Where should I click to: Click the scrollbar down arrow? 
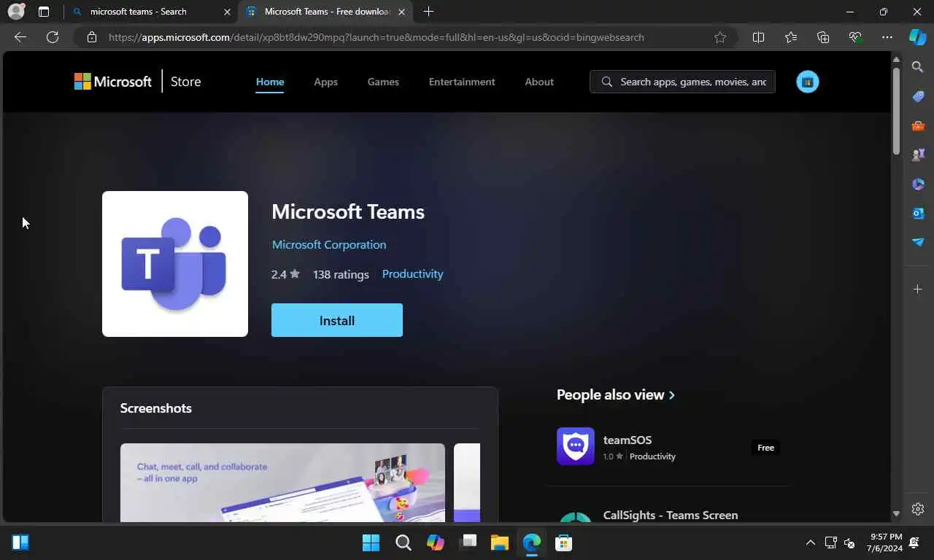[896, 514]
